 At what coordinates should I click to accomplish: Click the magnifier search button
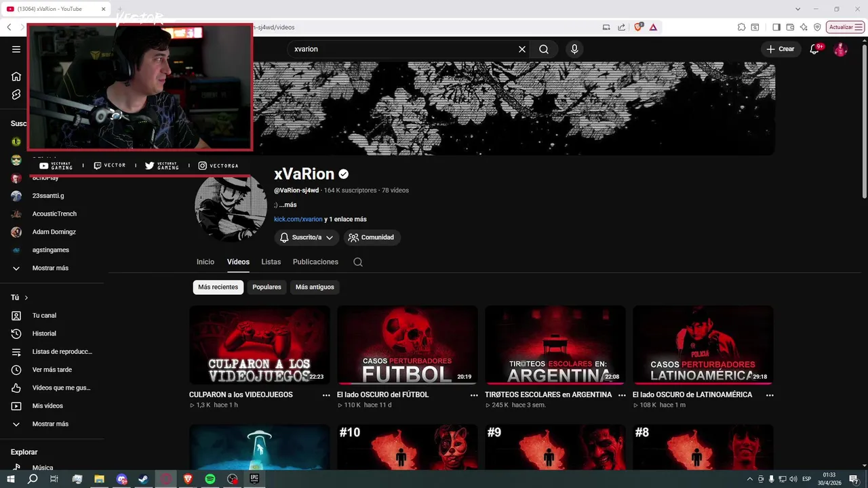(544, 49)
